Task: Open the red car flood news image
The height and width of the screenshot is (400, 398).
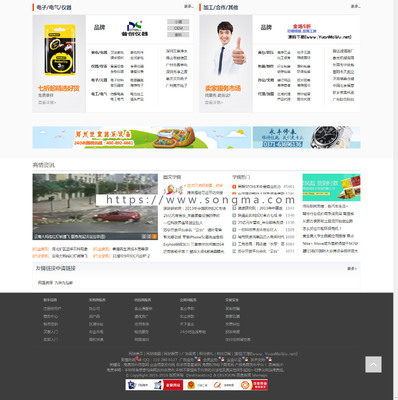Action: [x=95, y=207]
